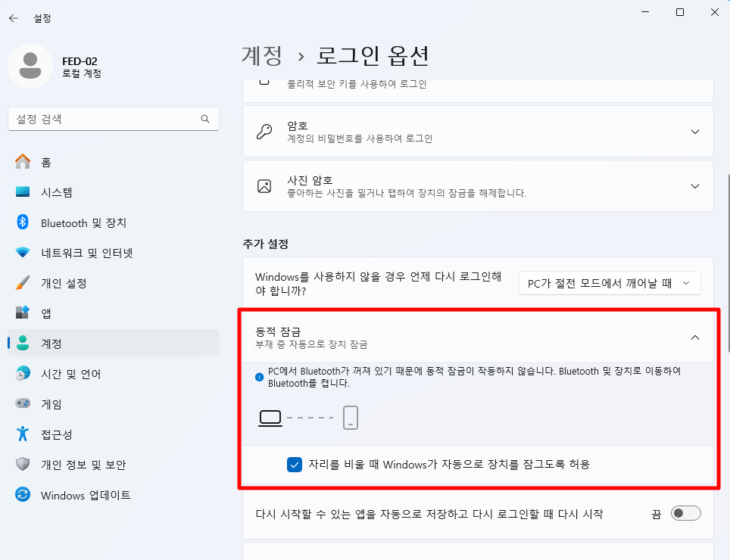The height and width of the screenshot is (560, 730).
Task: Click the 로컬 계정 label
Action: pyautogui.click(x=82, y=73)
